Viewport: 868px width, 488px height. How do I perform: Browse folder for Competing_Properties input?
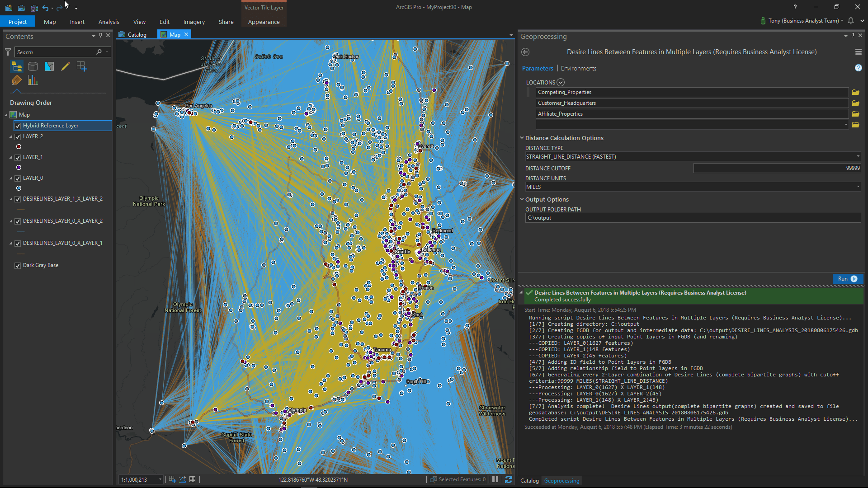click(x=856, y=92)
